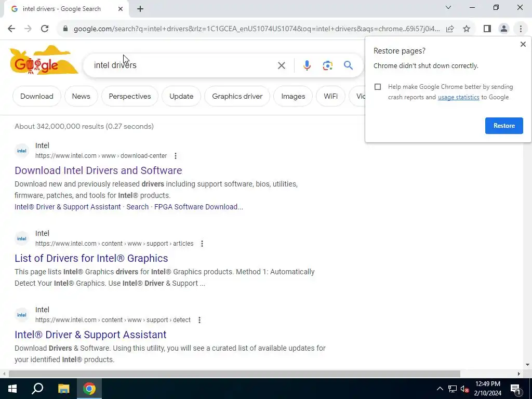Open the Search sitelink under first result
Screen dimensions: 532x399
coord(137,207)
